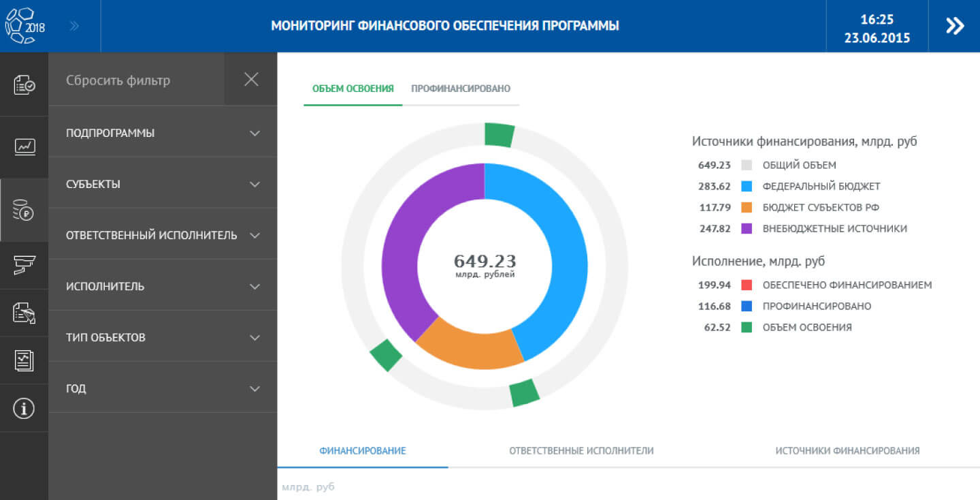This screenshot has width=980, height=500.
Task: Expand the ГОД filter
Action: click(x=163, y=388)
